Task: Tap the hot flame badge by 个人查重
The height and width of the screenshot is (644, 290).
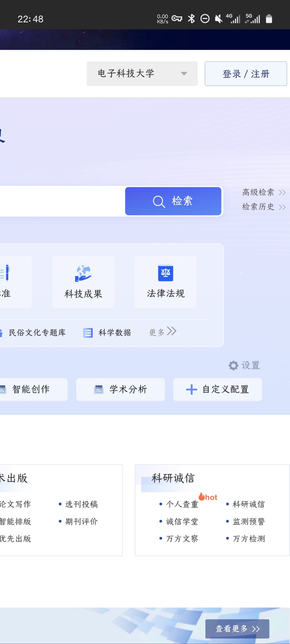Action: coord(208,497)
